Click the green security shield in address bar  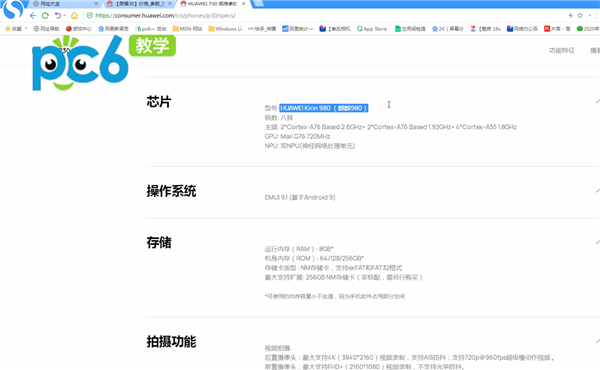(x=90, y=16)
